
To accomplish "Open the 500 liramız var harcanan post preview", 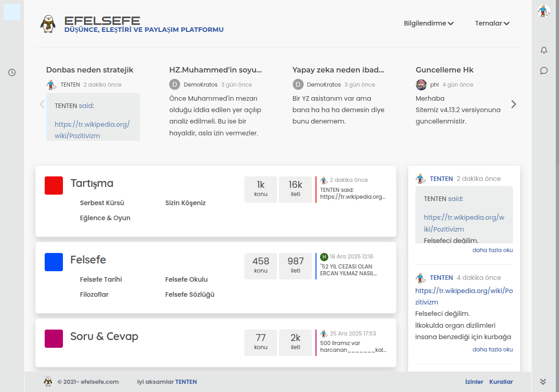I will [353, 346].
